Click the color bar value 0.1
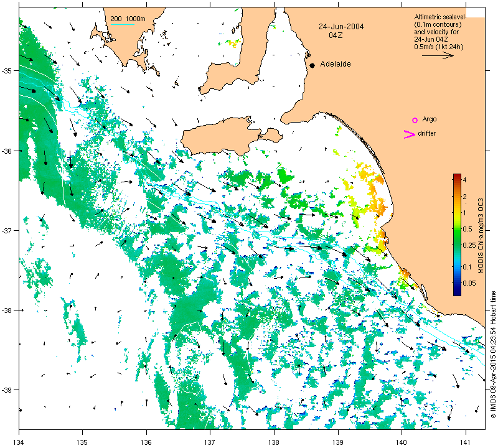The width and height of the screenshot is (498, 448). point(467,267)
